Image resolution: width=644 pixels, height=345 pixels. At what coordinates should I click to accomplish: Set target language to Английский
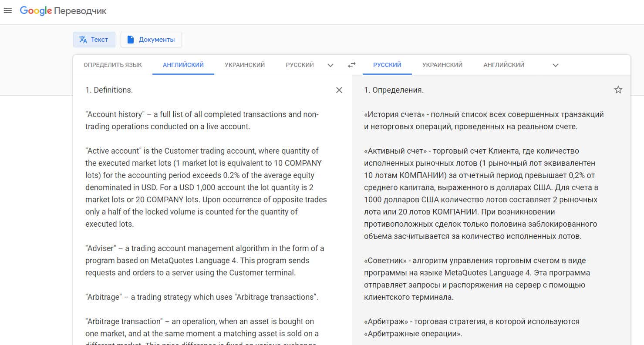(504, 65)
